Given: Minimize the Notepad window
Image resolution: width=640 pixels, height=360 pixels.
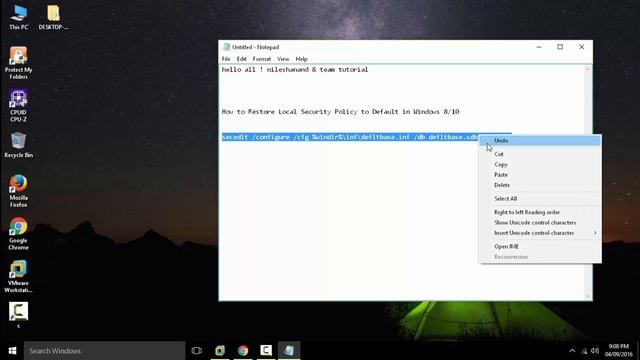Looking at the screenshot, I should pyautogui.click(x=539, y=47).
